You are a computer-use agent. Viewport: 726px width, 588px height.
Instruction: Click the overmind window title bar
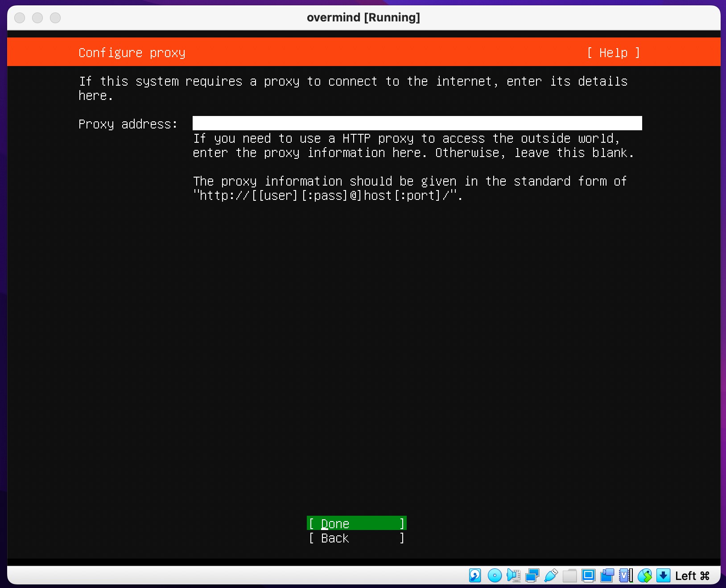[363, 18]
